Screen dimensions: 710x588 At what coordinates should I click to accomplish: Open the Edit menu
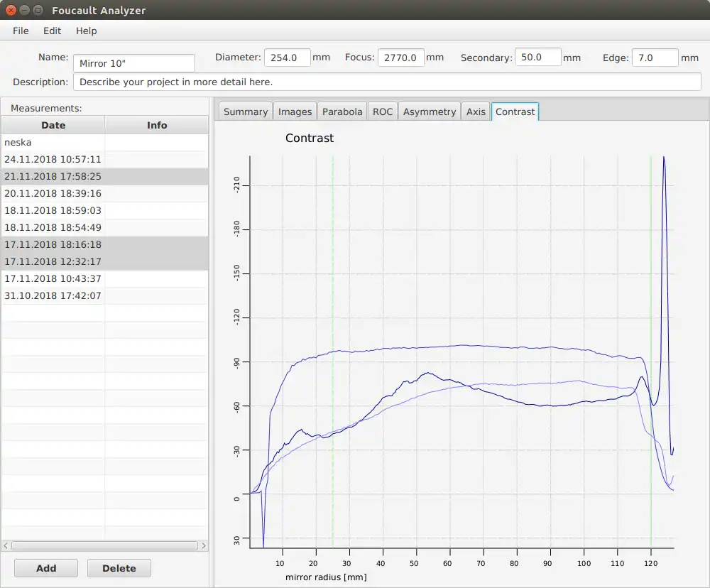coord(52,31)
